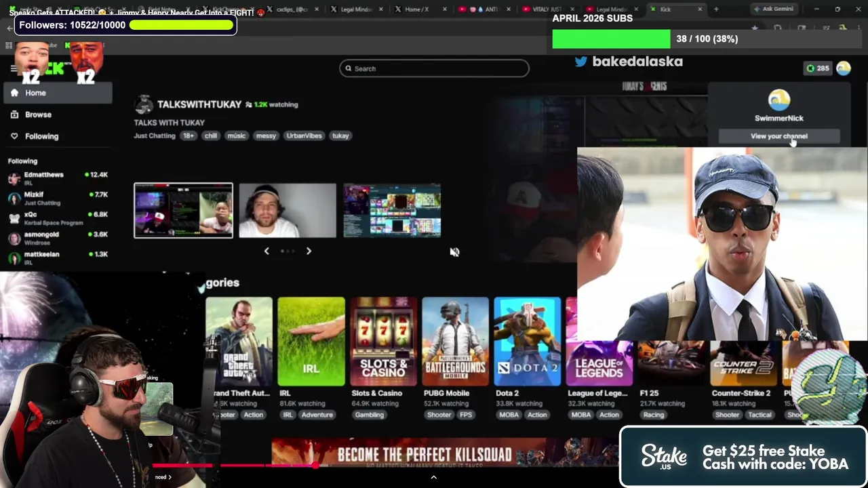Click the Become the Perfect Killsquad banner

pyautogui.click(x=444, y=453)
